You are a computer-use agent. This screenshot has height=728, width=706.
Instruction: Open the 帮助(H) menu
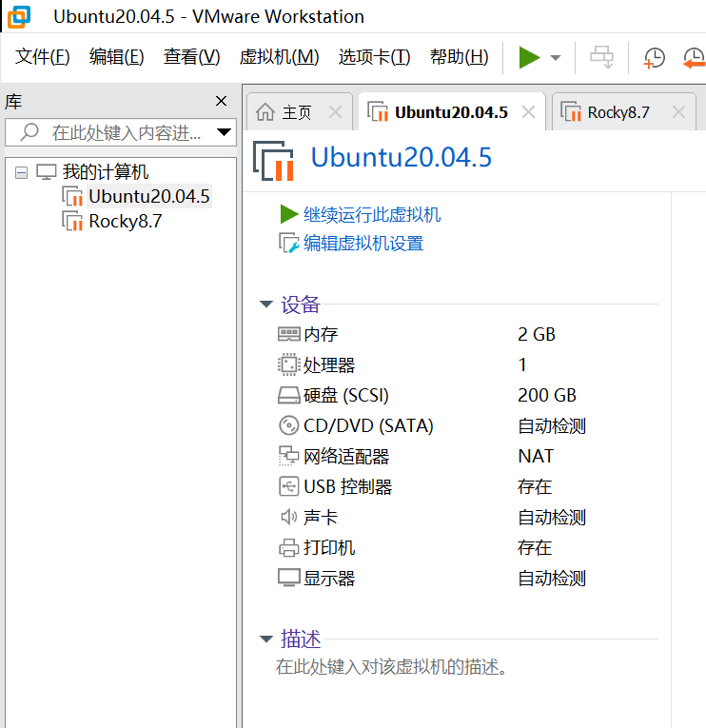coord(459,57)
